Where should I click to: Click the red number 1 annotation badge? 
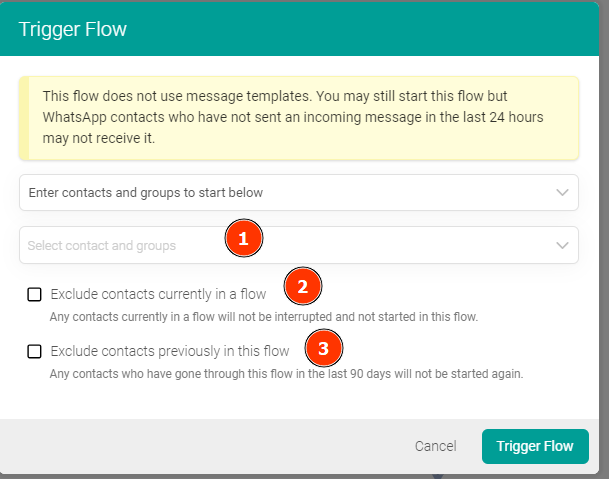[243, 239]
